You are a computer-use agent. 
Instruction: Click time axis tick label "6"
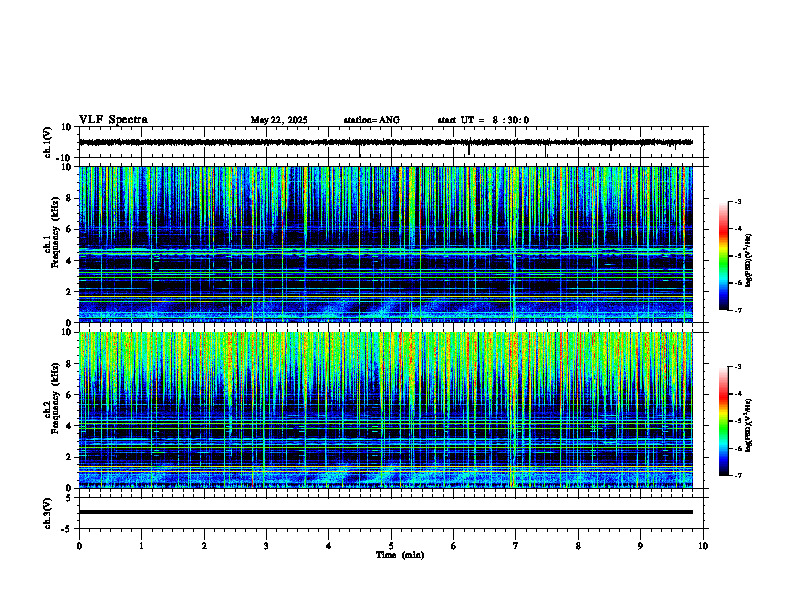point(454,546)
